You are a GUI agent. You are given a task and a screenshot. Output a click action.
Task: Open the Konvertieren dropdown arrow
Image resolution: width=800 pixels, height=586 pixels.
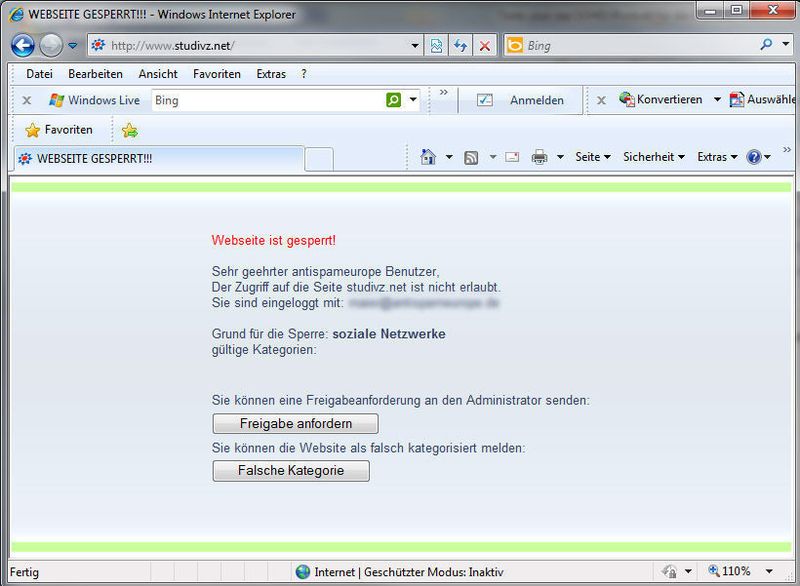pyautogui.click(x=717, y=99)
